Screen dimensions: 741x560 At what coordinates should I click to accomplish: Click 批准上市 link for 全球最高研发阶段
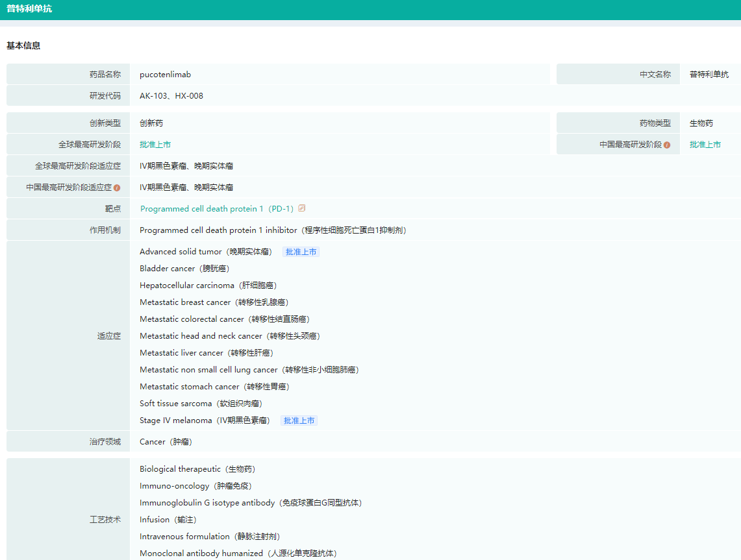click(155, 145)
